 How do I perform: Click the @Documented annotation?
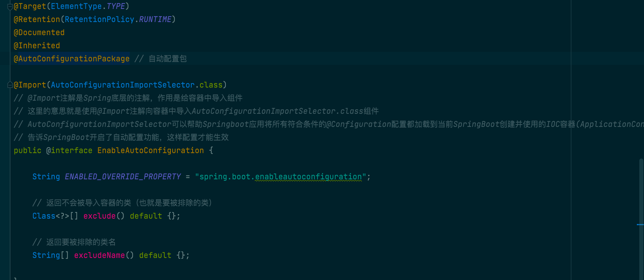(39, 32)
